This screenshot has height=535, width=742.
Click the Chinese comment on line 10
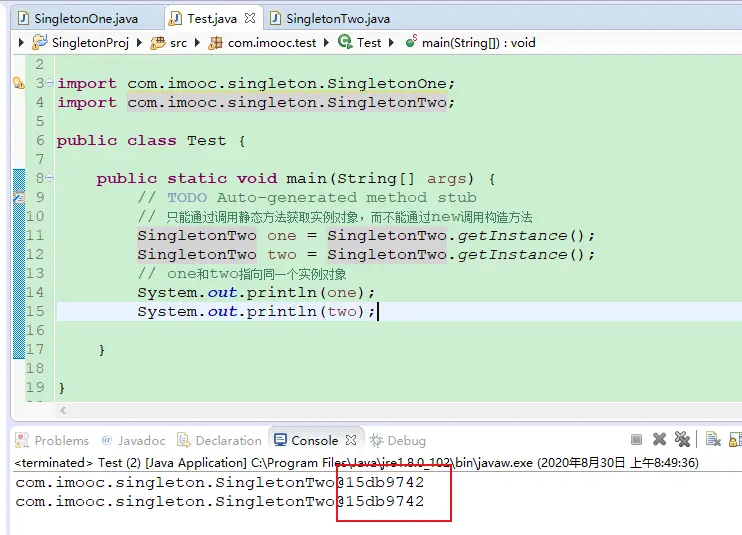[335, 217]
